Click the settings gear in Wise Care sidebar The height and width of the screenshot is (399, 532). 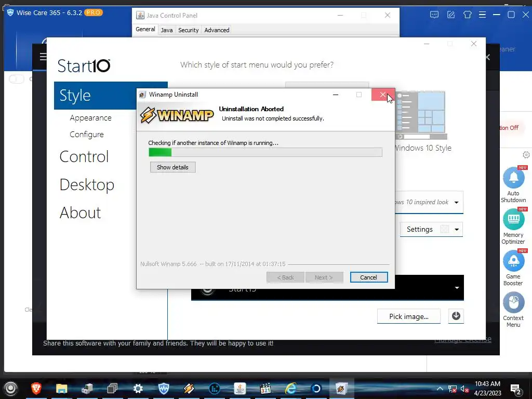526,155
